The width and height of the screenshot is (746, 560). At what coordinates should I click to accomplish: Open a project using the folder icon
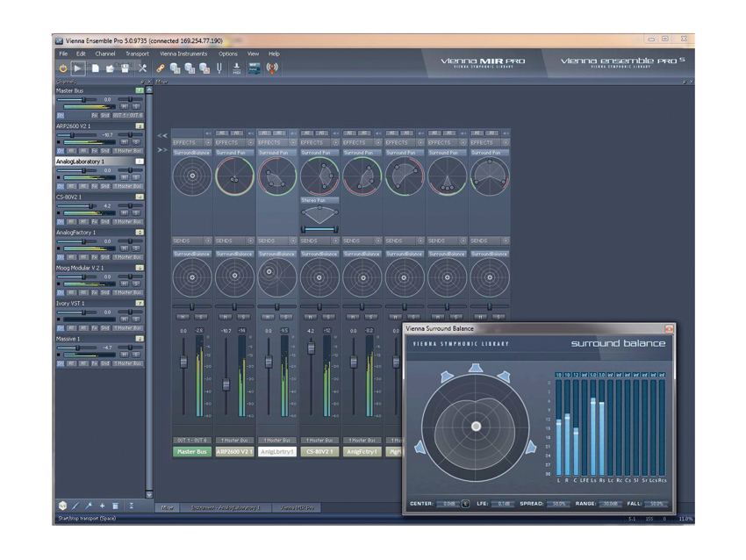[110, 68]
